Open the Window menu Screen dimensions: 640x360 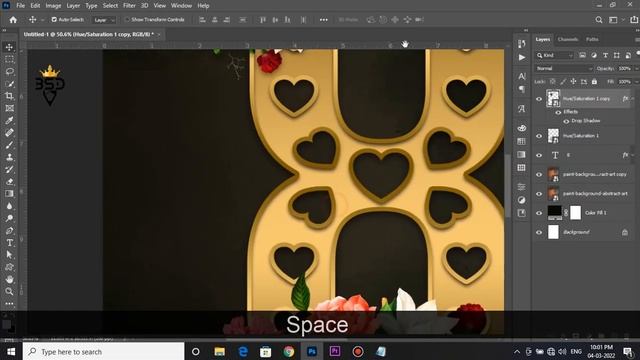(181, 6)
